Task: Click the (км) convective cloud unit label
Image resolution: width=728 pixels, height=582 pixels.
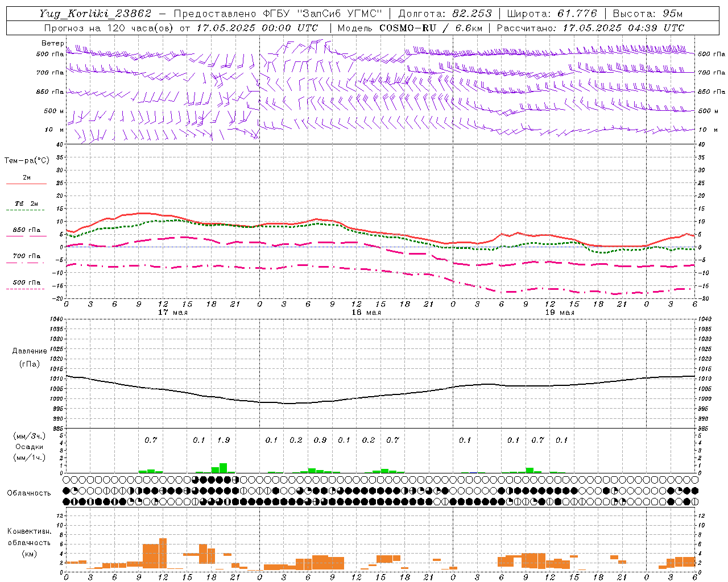Action: click(x=30, y=554)
